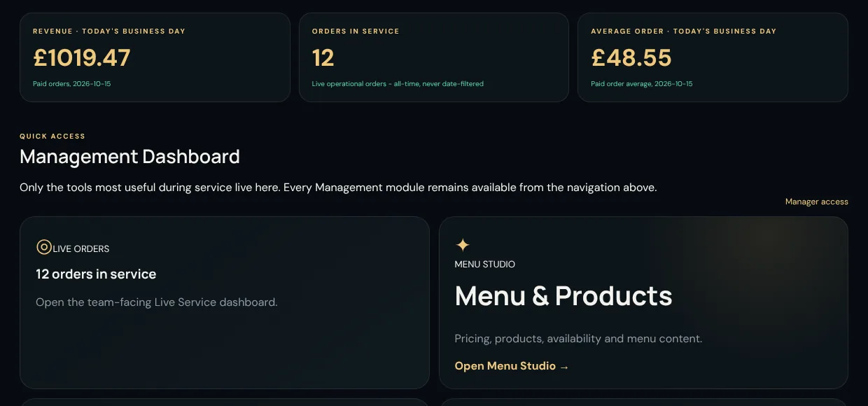The image size is (868, 406).
Task: Click "Paid orders, 2026-10-15" caption
Action: pos(72,84)
